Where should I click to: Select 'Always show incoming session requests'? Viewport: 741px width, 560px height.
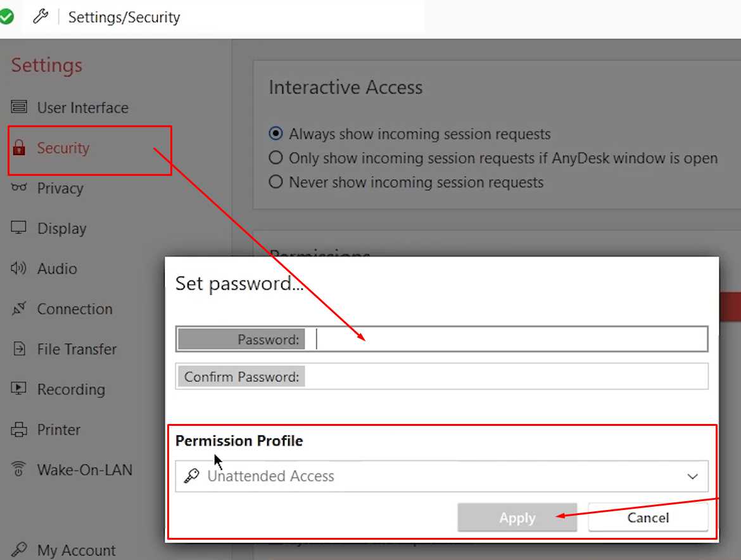coord(275,134)
